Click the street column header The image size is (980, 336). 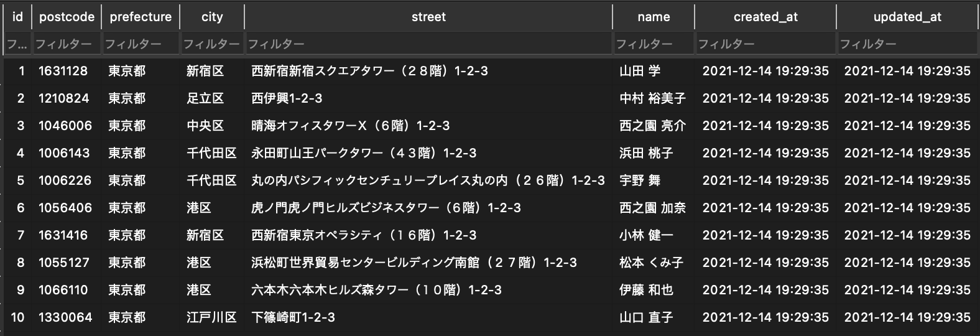point(428,17)
